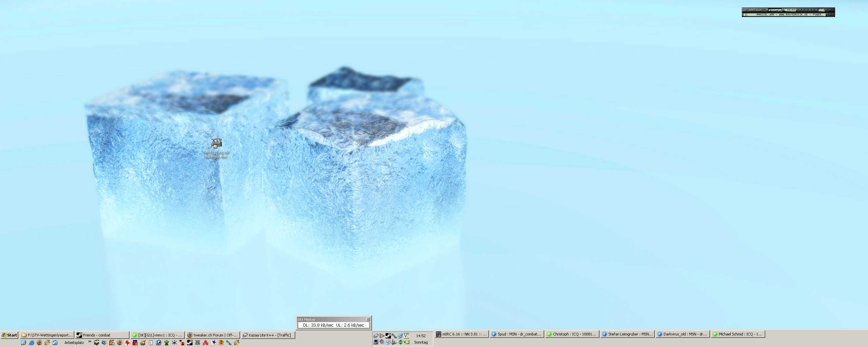
Task: Open the Steam Friends - combat window
Action: click(102, 335)
